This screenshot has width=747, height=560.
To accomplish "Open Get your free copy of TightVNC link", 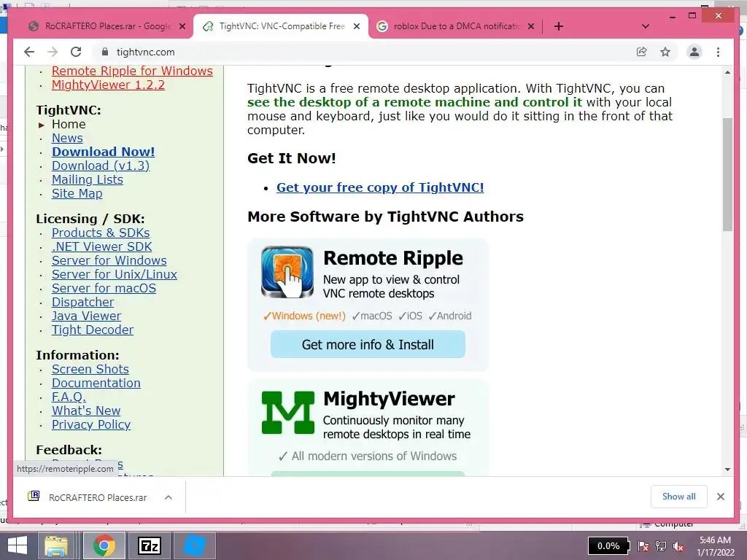I will tap(380, 187).
